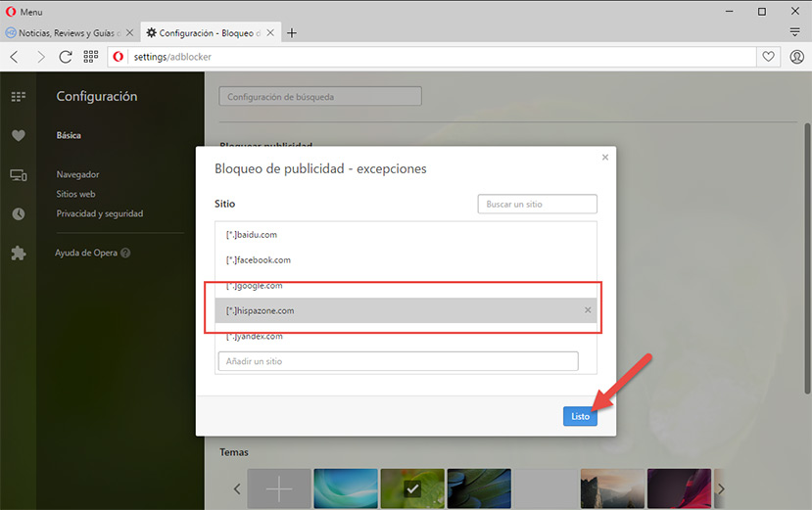The height and width of the screenshot is (510, 812).
Task: Select Básica settings section
Action: point(69,135)
